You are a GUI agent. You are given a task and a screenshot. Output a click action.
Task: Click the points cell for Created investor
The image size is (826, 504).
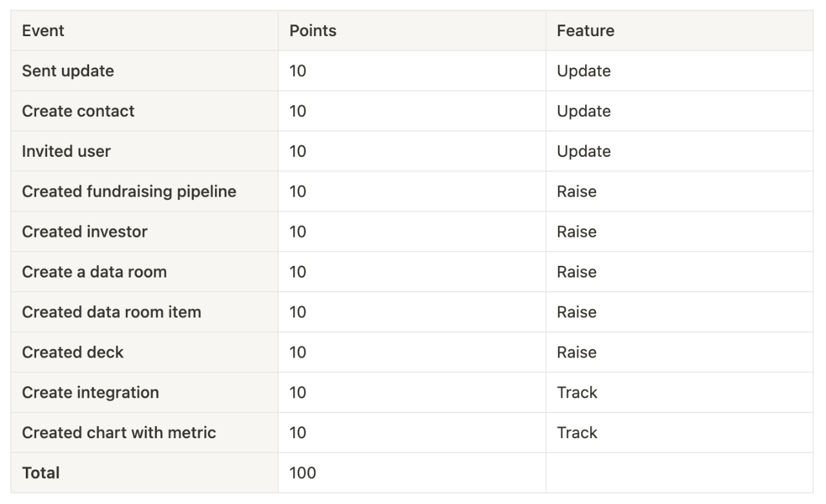[x=412, y=232]
